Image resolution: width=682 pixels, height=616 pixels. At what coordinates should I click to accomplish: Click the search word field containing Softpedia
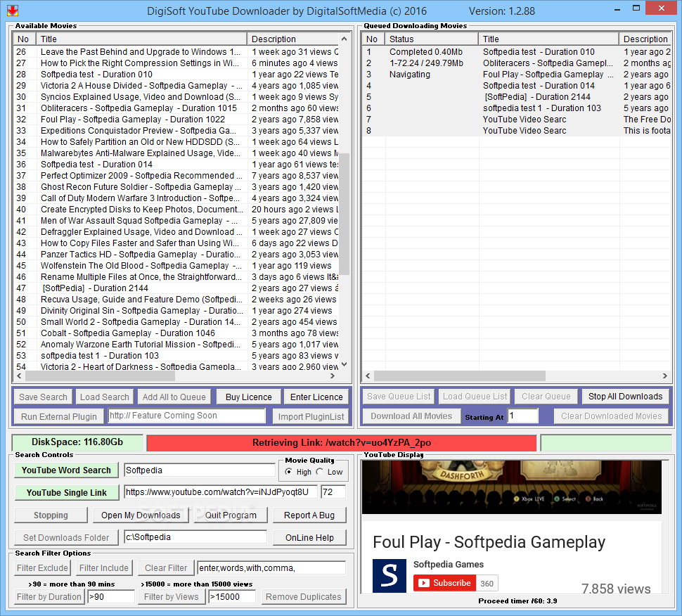pos(199,470)
